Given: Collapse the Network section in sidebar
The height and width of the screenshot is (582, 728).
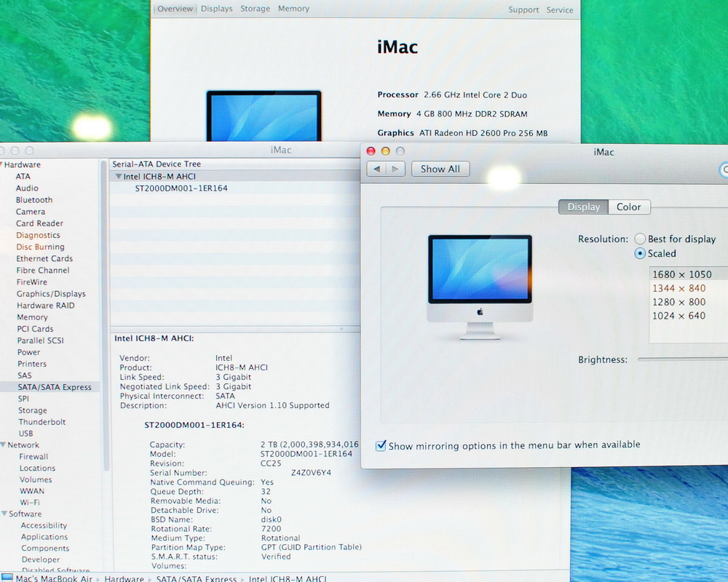Looking at the screenshot, I should point(3,445).
